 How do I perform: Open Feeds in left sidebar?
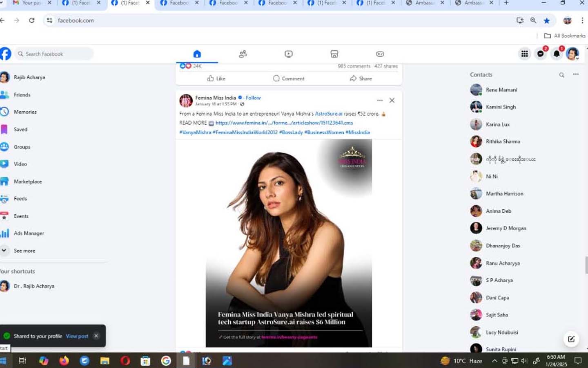click(20, 199)
